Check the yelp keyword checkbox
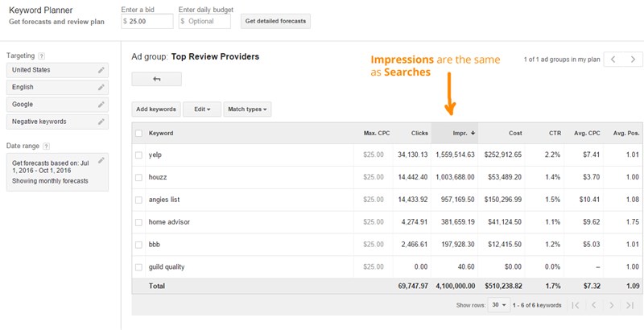The image size is (644, 330). point(139,155)
